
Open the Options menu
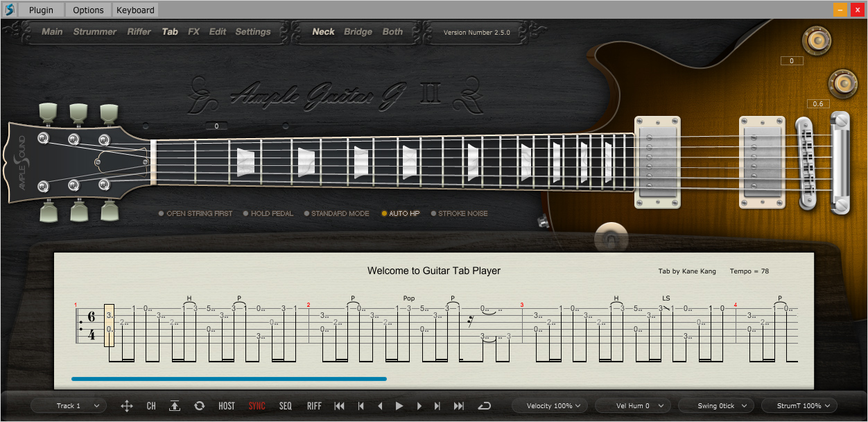pyautogui.click(x=89, y=10)
